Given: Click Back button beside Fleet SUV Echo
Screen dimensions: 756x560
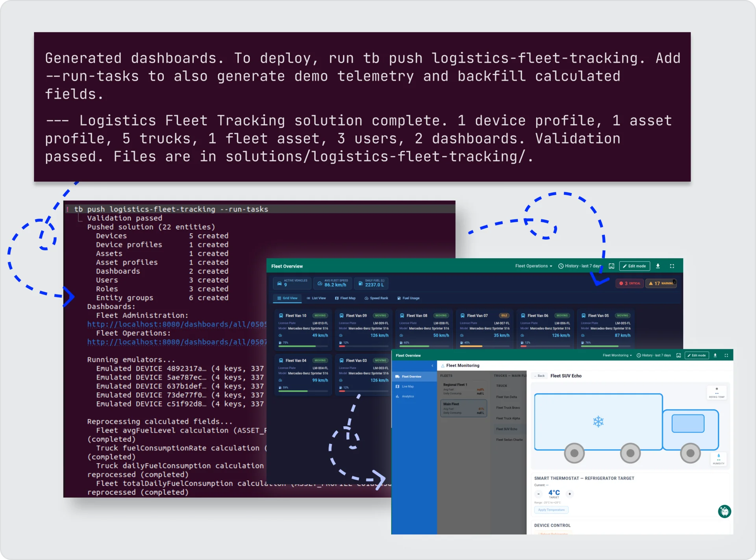Looking at the screenshot, I should coord(539,376).
